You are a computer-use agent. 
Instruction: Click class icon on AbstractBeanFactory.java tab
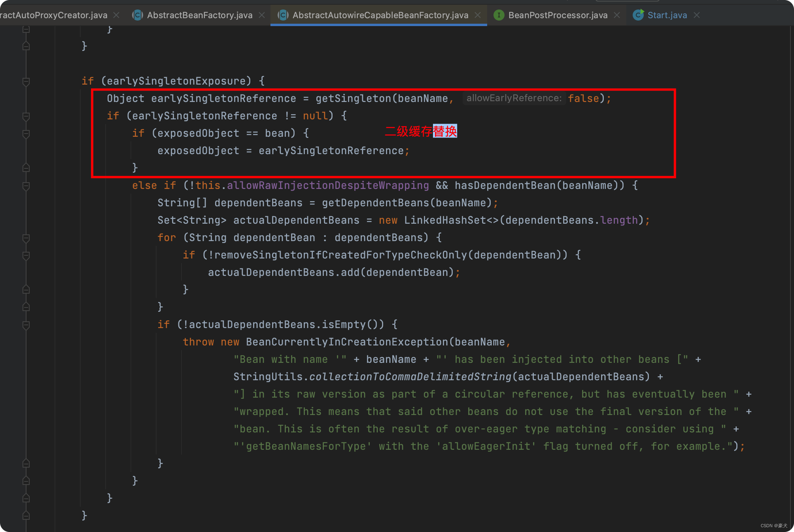[x=137, y=15]
